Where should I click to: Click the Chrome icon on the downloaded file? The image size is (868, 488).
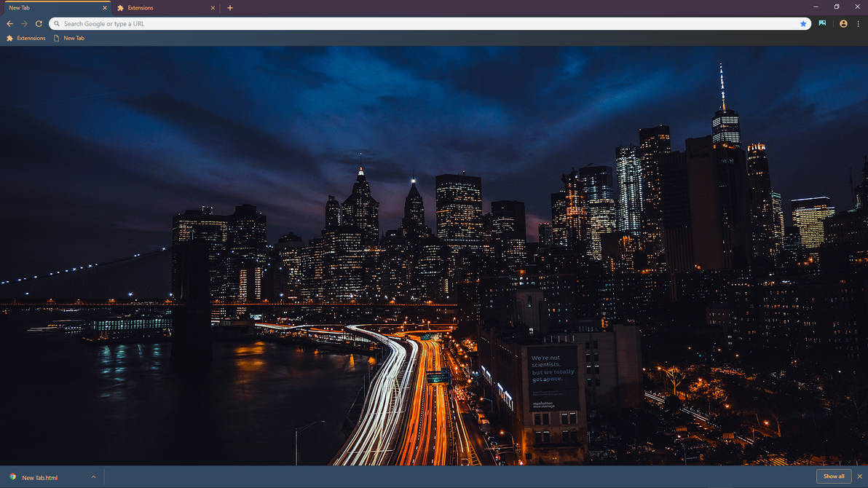click(x=12, y=477)
